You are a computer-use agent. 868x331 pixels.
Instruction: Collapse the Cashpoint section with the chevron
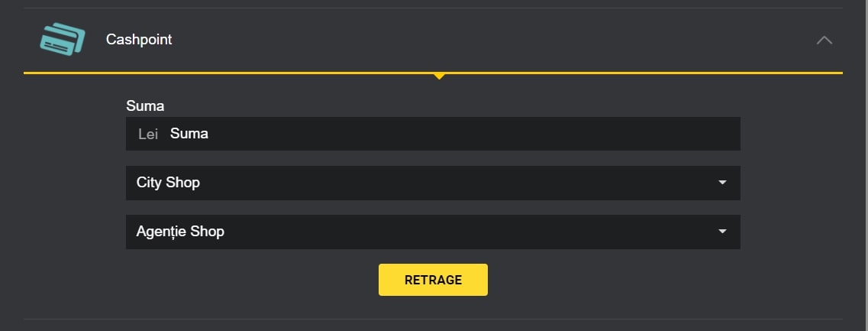(x=824, y=40)
